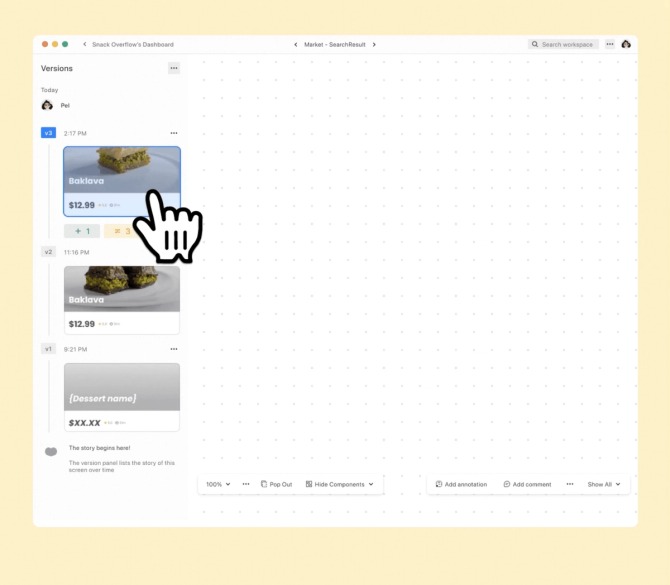This screenshot has width=670, height=585.
Task: Open the Versions panel more options menu
Action: (173, 68)
